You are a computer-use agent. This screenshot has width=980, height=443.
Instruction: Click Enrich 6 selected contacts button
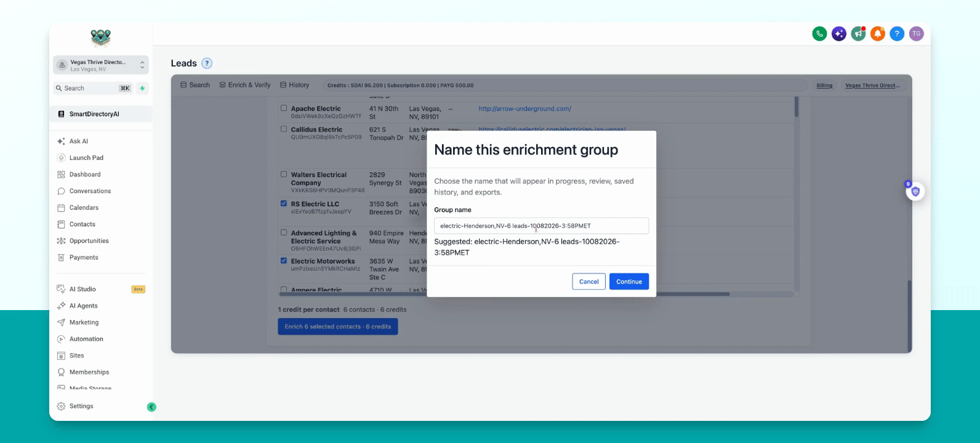[x=338, y=327]
